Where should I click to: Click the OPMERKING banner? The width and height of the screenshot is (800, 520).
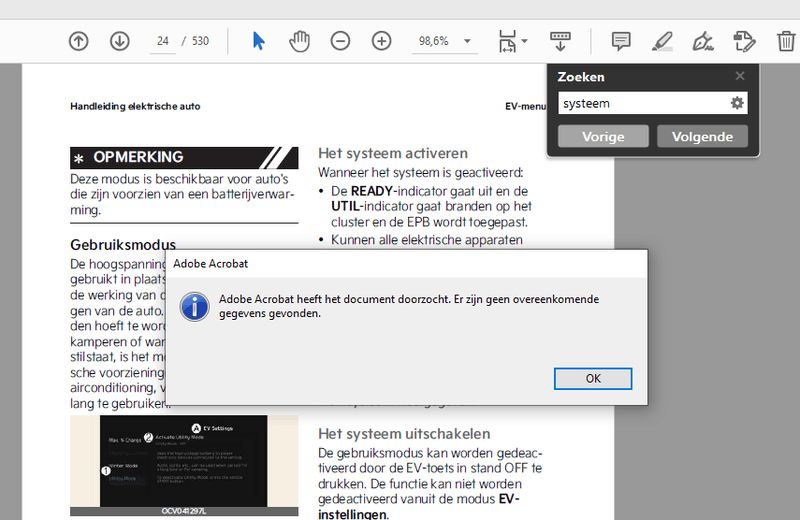click(184, 158)
